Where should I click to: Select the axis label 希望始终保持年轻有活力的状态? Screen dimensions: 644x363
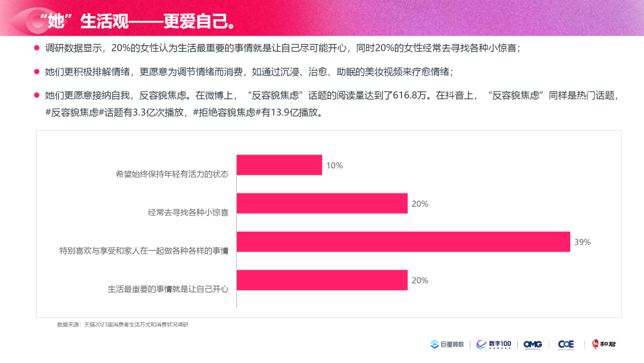pos(172,174)
